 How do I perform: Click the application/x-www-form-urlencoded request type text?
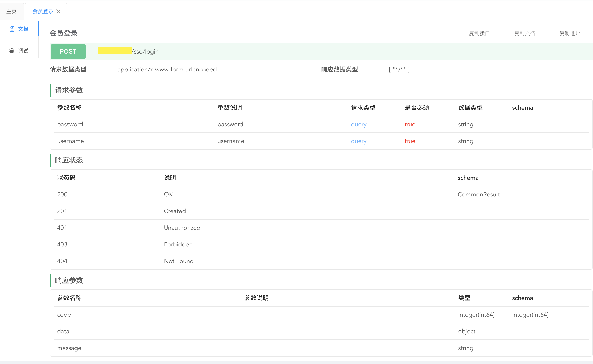(x=167, y=69)
